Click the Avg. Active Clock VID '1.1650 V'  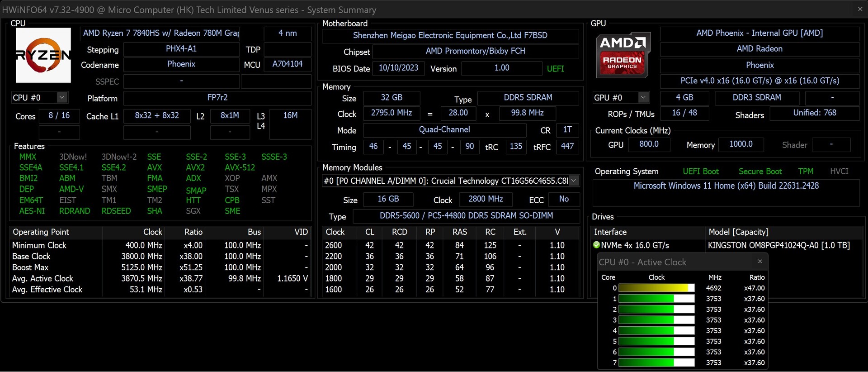point(292,278)
